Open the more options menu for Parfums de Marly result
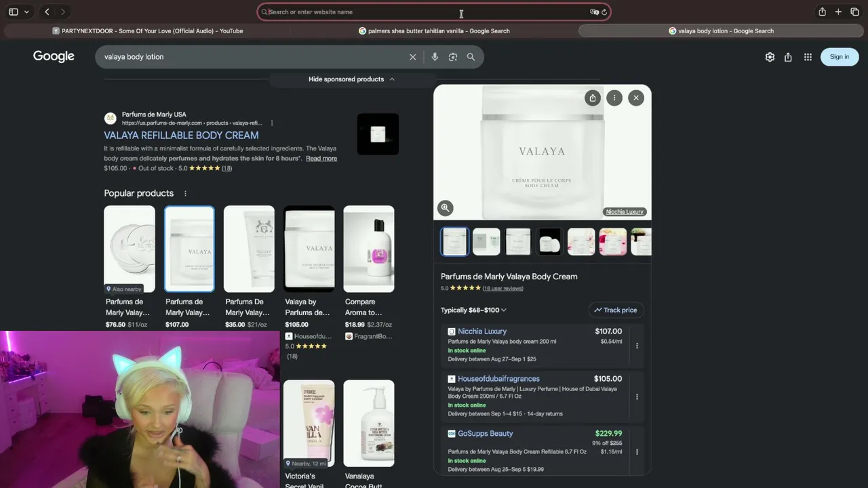The width and height of the screenshot is (868, 488). pyautogui.click(x=272, y=123)
